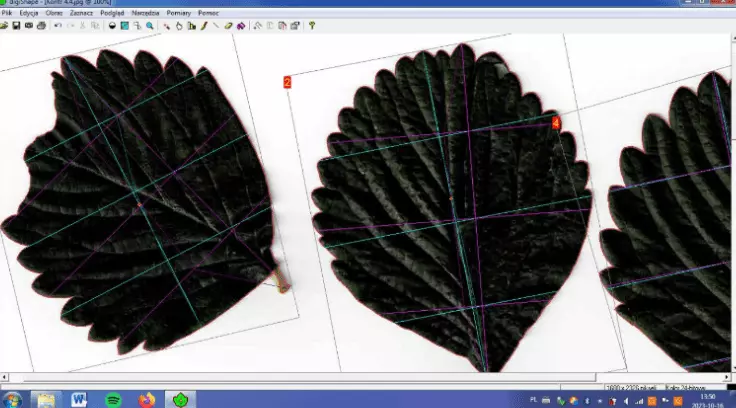Select the rectangular selection tool icon
This screenshot has width=736, height=408.
[x=124, y=25]
